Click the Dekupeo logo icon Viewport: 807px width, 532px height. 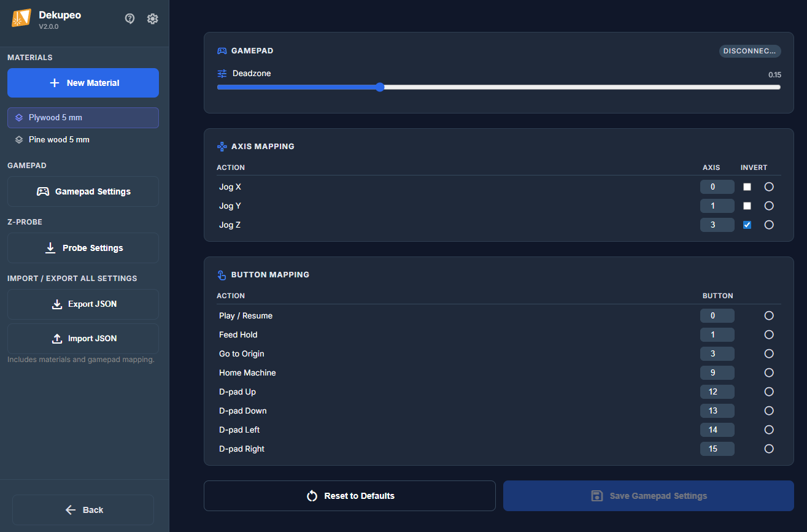[21, 18]
